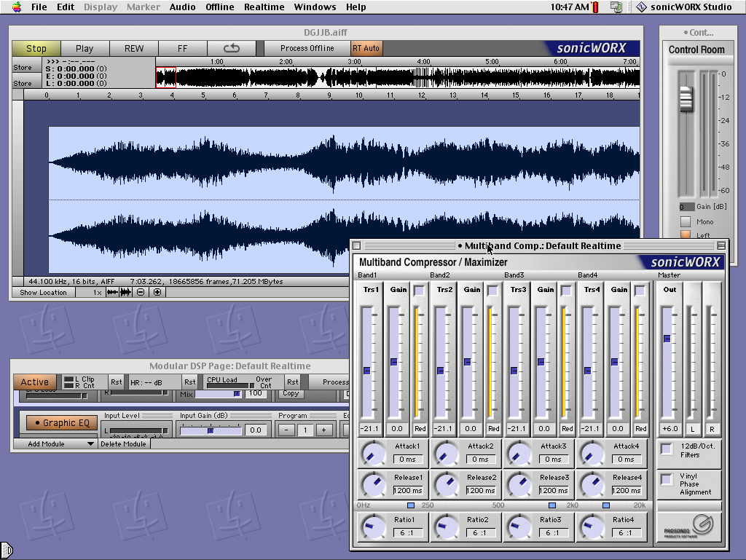Click Rst next to CPU Load Over Cnt
This screenshot has width=746, height=560.
(x=293, y=382)
